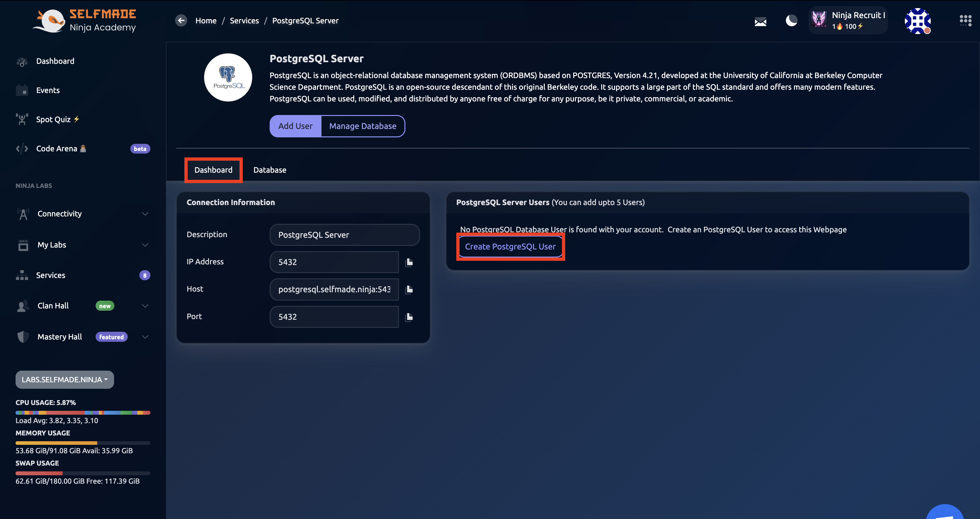Click the Spot Quiz sidebar icon
This screenshot has width=980, height=519.
click(x=22, y=120)
